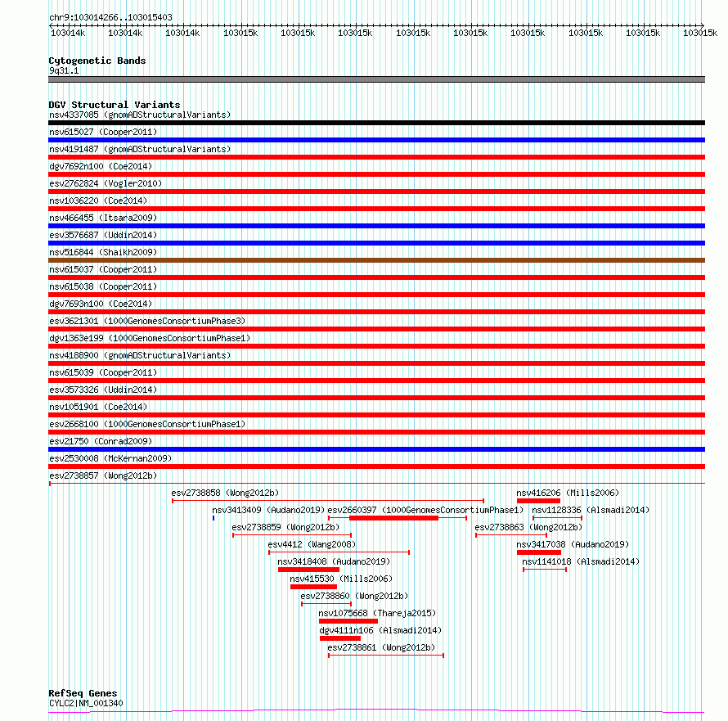Screen dimensions: 728x721
Task: Click nsv516844 (Shaikh2009) label
Action: coord(103,252)
